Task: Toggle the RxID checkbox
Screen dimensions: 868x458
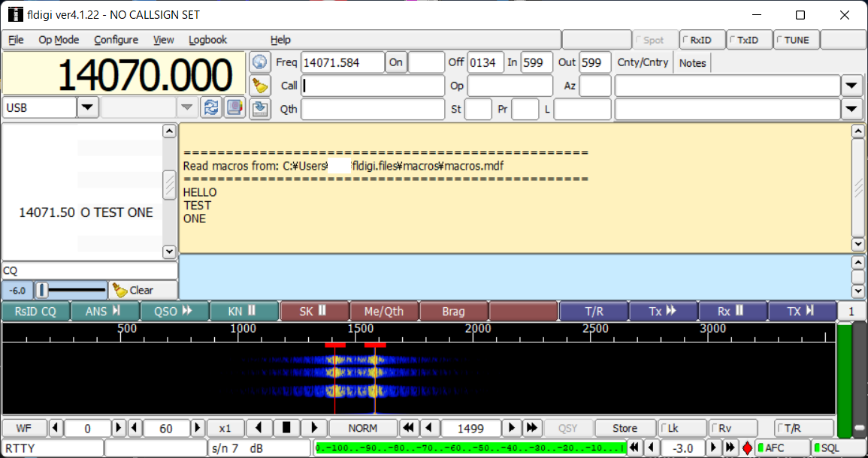Action: pyautogui.click(x=703, y=40)
